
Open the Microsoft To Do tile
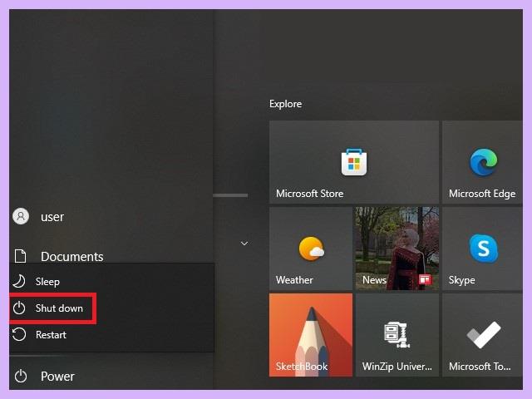[x=482, y=335]
